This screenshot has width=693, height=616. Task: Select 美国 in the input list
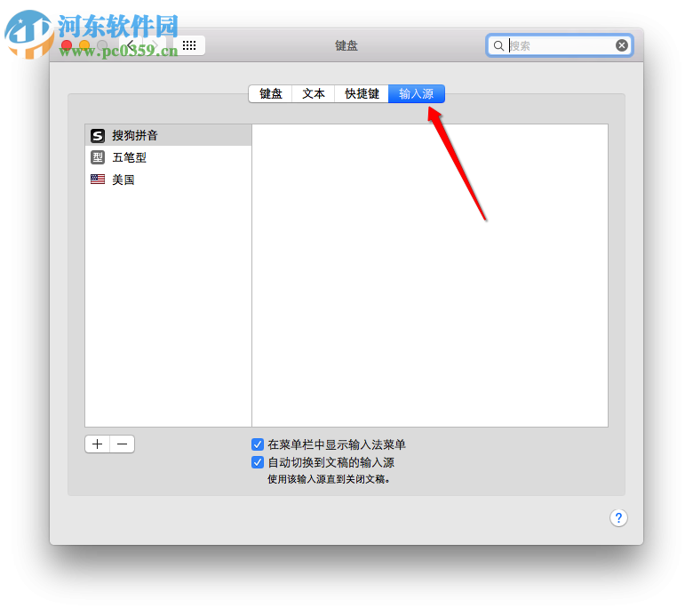click(169, 179)
